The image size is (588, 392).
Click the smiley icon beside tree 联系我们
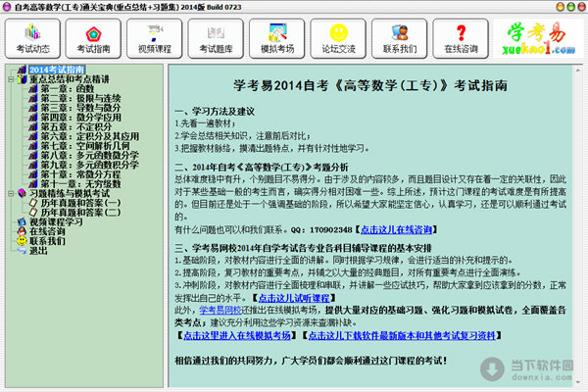[23, 241]
